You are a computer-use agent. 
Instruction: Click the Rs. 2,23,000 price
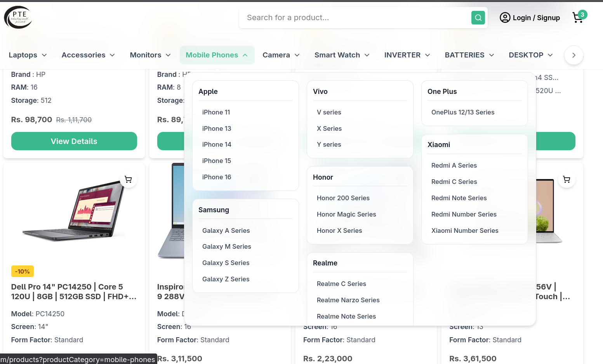(328, 359)
